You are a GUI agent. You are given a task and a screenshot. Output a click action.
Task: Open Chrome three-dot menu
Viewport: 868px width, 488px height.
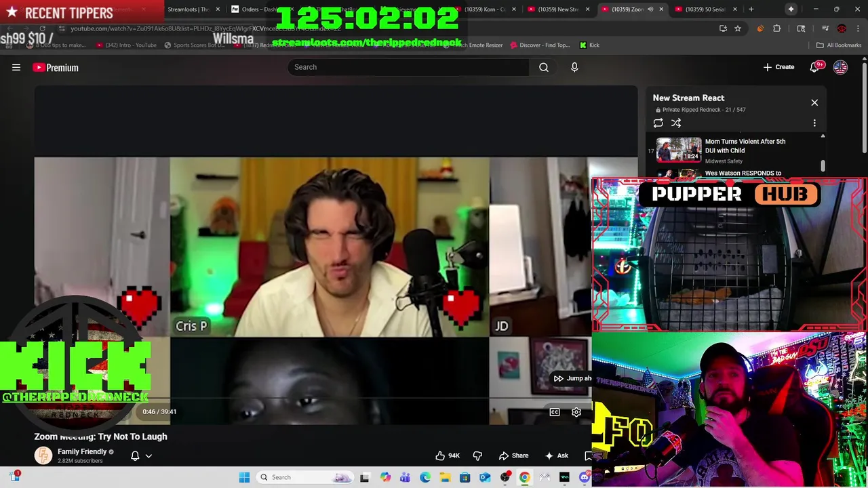coord(858,28)
